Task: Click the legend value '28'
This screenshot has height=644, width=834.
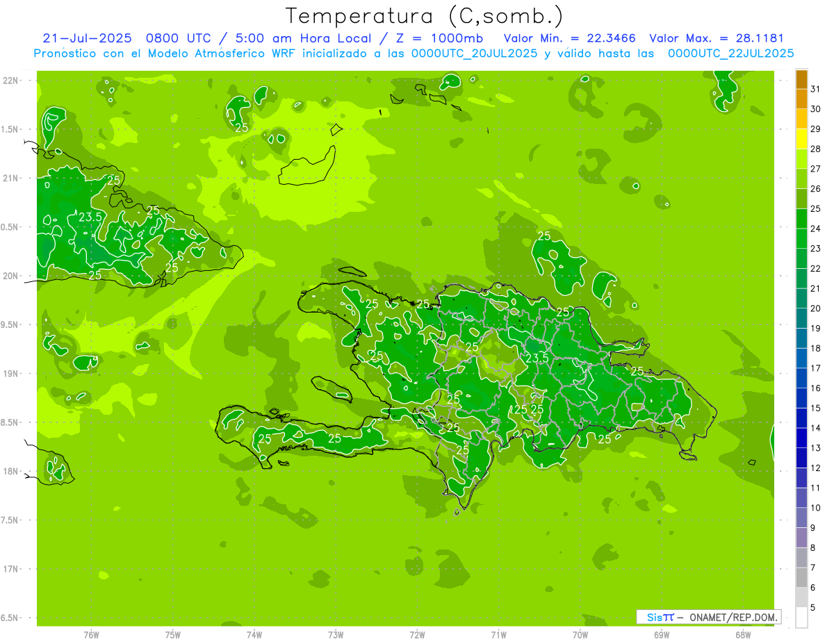Action: point(815,149)
